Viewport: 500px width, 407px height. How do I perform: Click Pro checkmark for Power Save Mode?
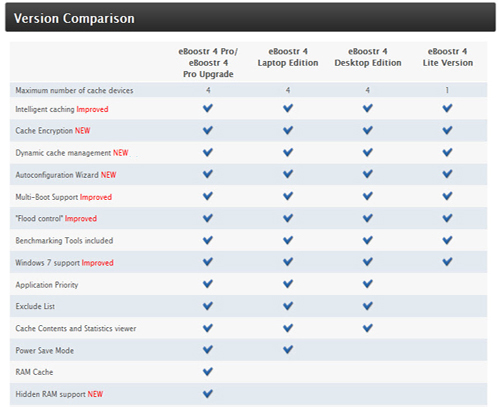click(x=208, y=350)
